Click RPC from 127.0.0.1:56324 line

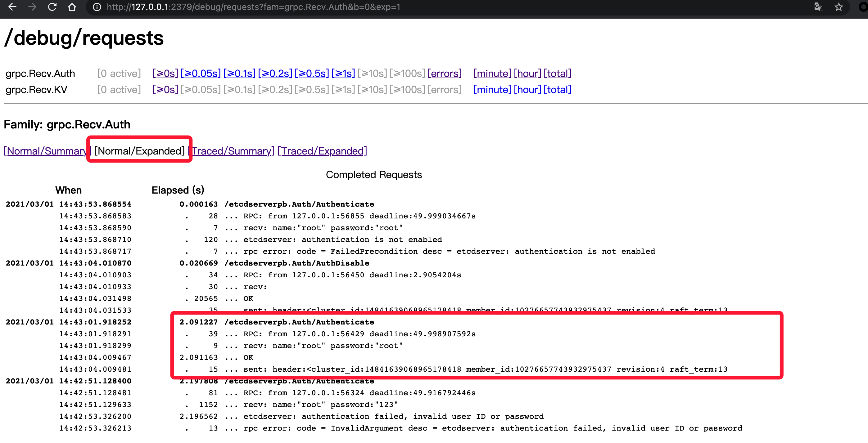(x=359, y=393)
